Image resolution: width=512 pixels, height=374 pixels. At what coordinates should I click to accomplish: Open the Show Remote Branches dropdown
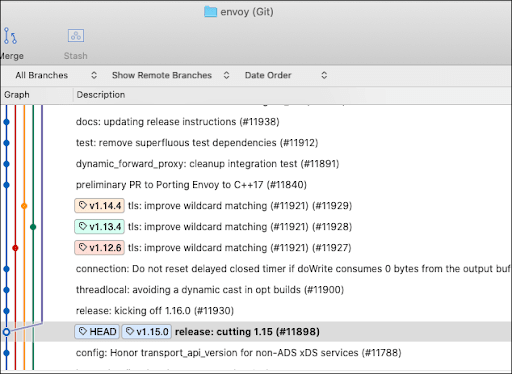click(171, 75)
